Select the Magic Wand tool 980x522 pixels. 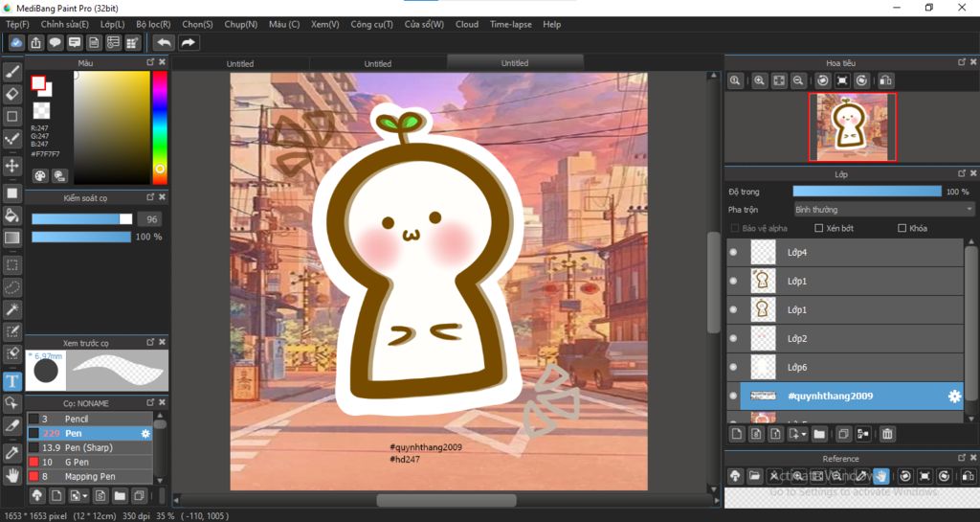click(11, 308)
